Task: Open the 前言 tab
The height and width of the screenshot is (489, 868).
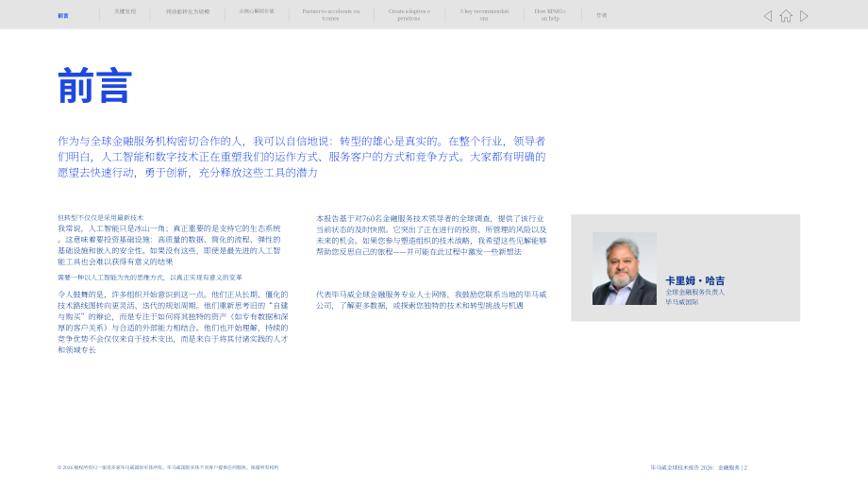Action: 63,15
